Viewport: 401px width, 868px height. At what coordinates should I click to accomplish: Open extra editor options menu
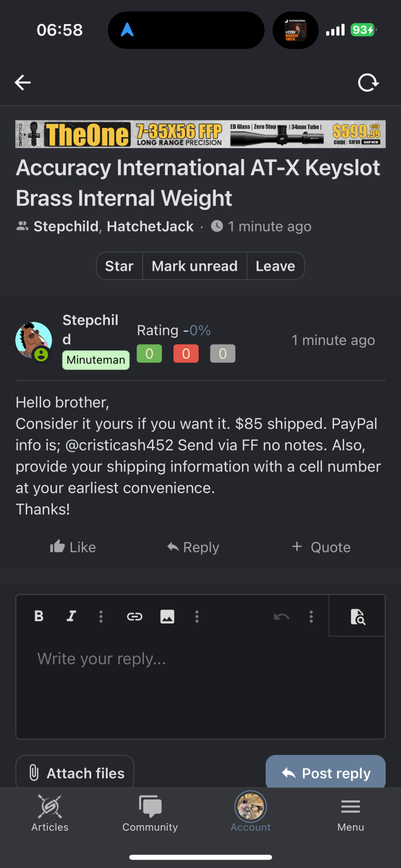click(x=311, y=617)
